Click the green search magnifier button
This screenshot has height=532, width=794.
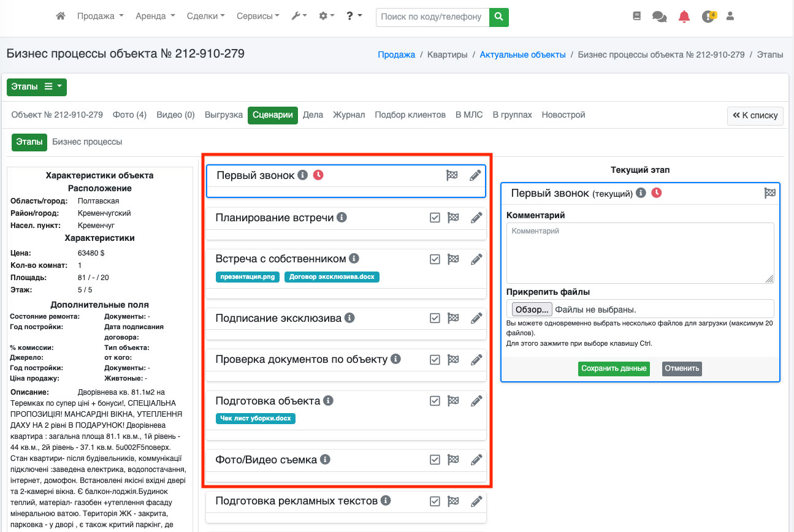tap(499, 17)
